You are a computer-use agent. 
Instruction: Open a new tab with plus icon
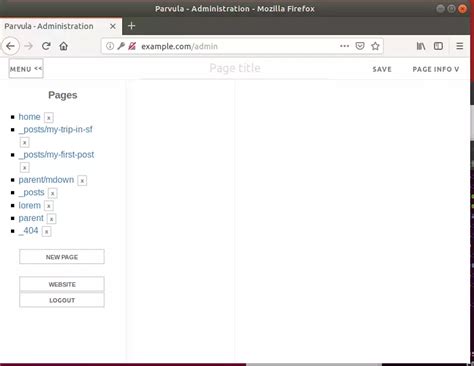click(132, 26)
